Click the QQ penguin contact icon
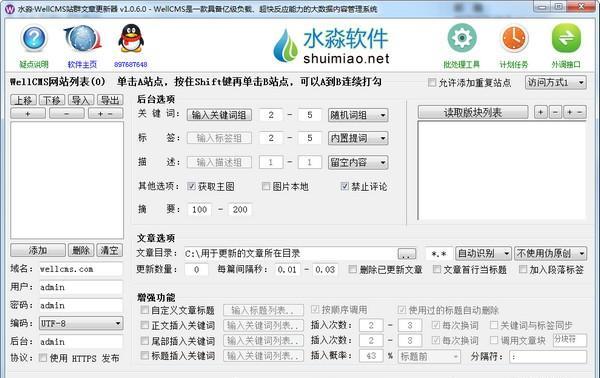 [x=131, y=39]
